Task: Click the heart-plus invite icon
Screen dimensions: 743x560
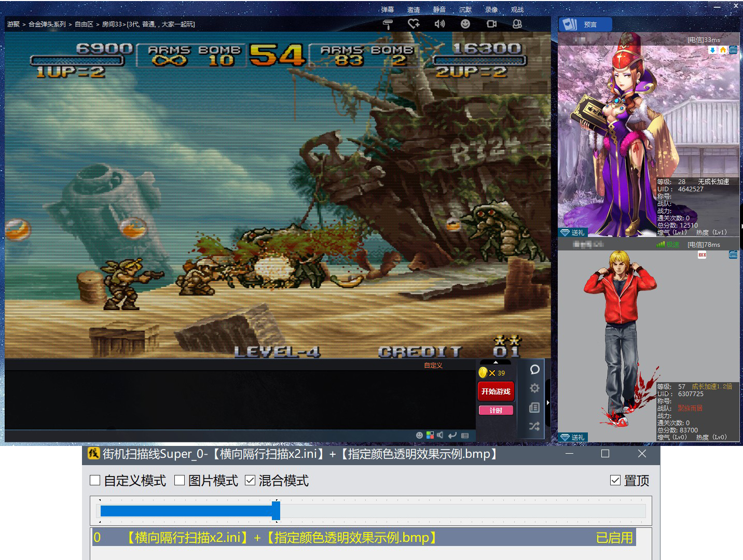Action: pos(414,24)
